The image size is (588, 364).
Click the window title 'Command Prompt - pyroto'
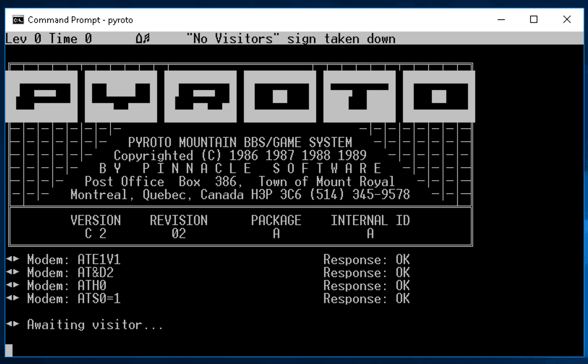tap(80, 20)
